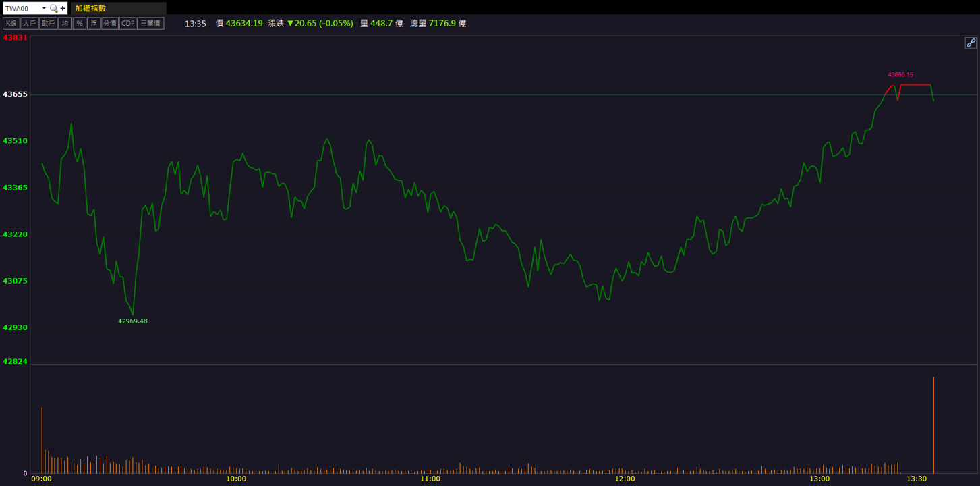
Task: Toggle the 均 average line button
Action: (x=65, y=23)
